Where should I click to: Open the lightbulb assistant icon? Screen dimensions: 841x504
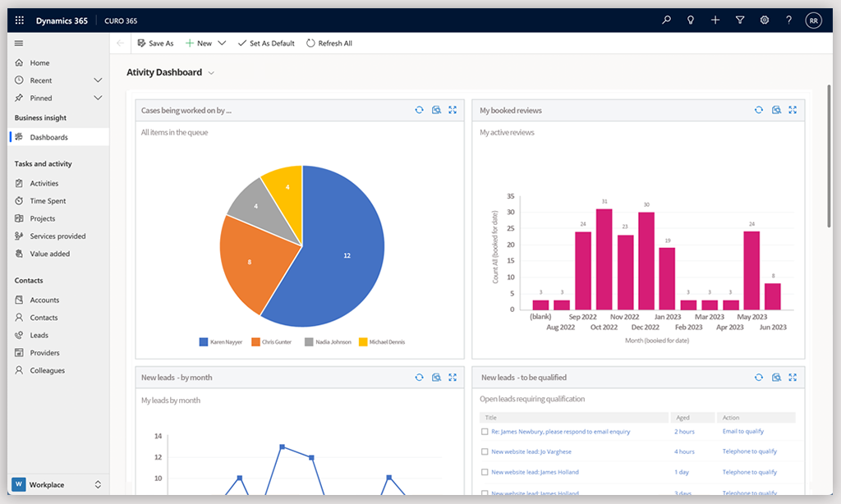(691, 21)
